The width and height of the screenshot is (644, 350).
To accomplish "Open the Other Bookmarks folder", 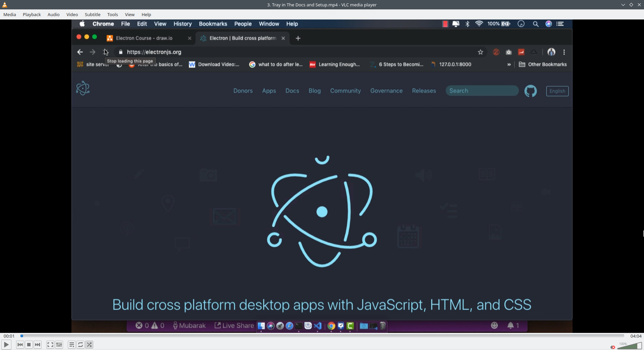I will click(x=543, y=64).
